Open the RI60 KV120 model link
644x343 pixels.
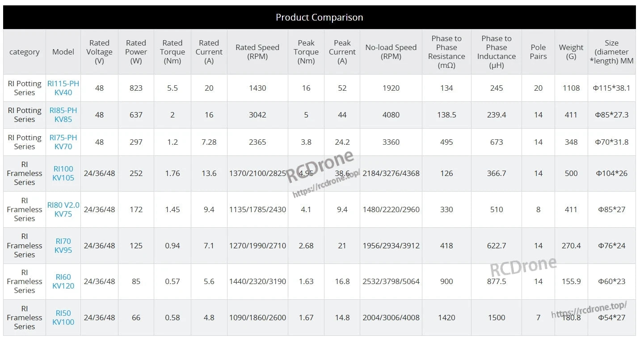coord(63,281)
